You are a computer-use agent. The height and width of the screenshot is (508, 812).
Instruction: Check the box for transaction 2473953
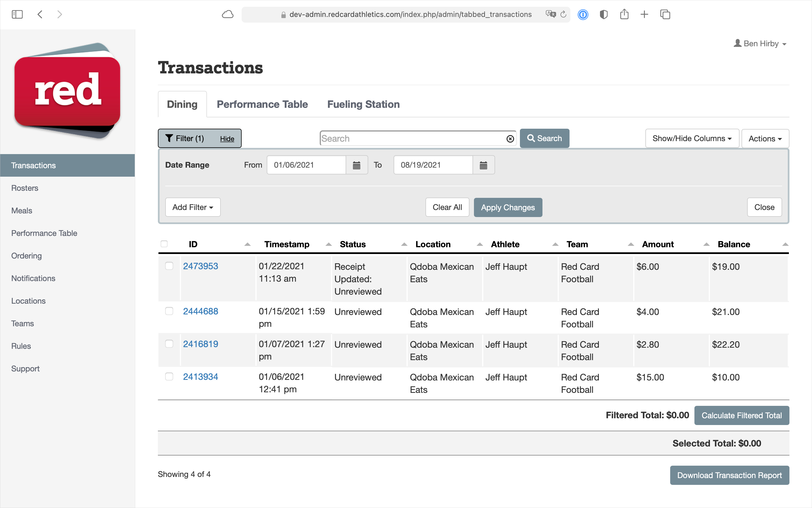coord(169,266)
